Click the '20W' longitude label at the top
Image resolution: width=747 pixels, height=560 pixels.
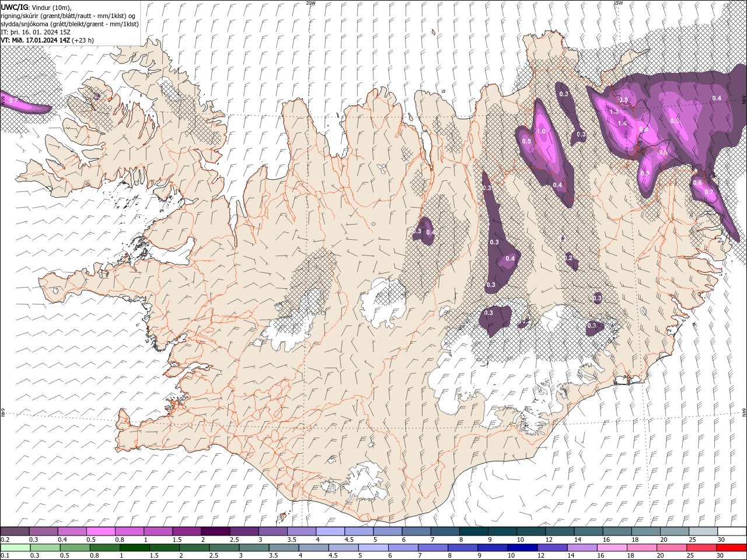pyautogui.click(x=310, y=3)
